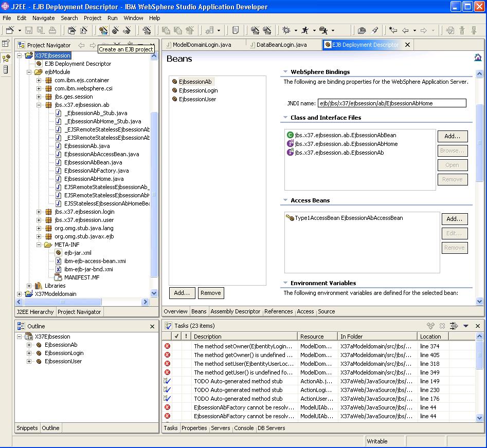This screenshot has width=487, height=448.
Task: Click the Print toolbar icon
Action: click(x=52, y=30)
